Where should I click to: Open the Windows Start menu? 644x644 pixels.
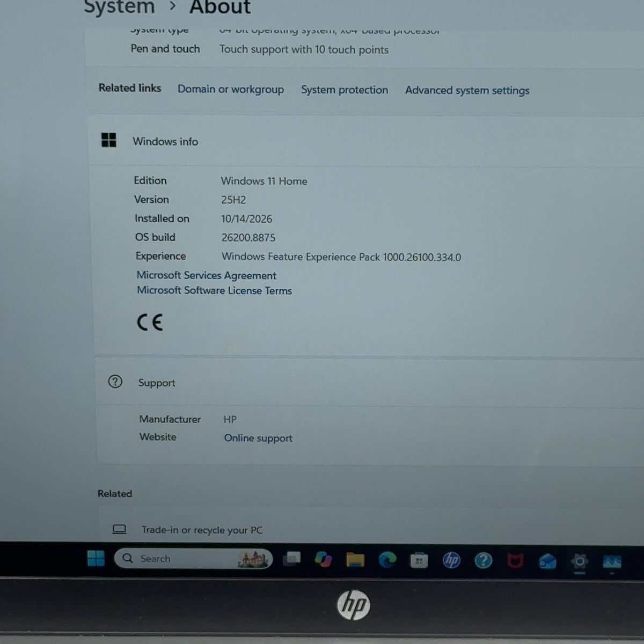(96, 559)
